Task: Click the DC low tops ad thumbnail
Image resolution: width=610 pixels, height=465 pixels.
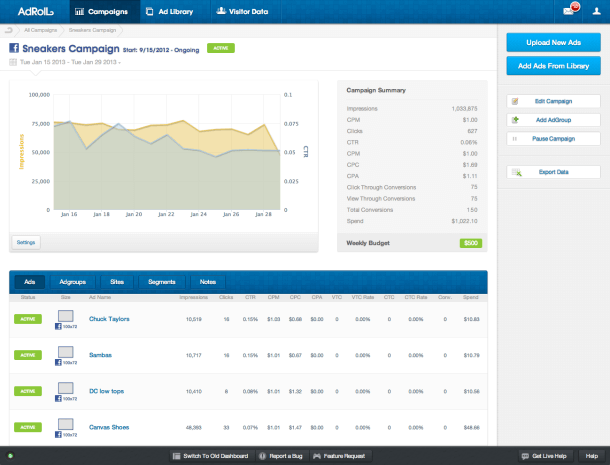Action: click(x=66, y=388)
